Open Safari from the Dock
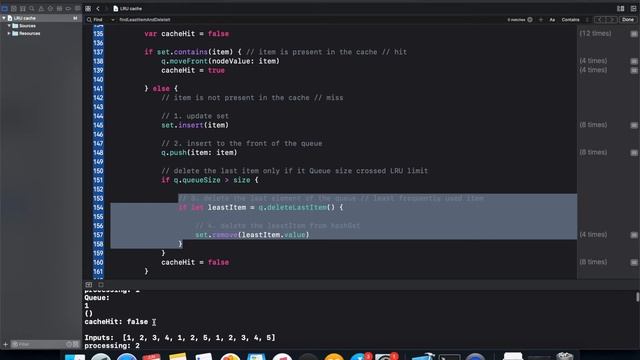The image size is (640, 360). pyautogui.click(x=127, y=357)
